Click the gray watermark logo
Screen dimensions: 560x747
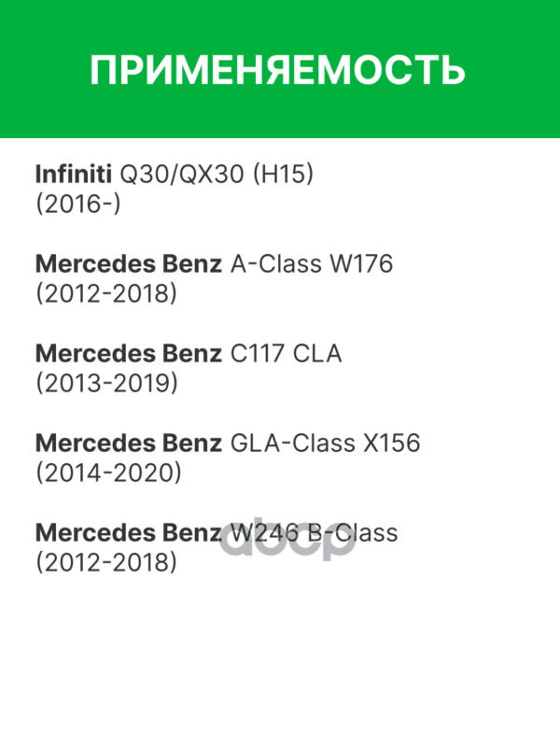287,542
